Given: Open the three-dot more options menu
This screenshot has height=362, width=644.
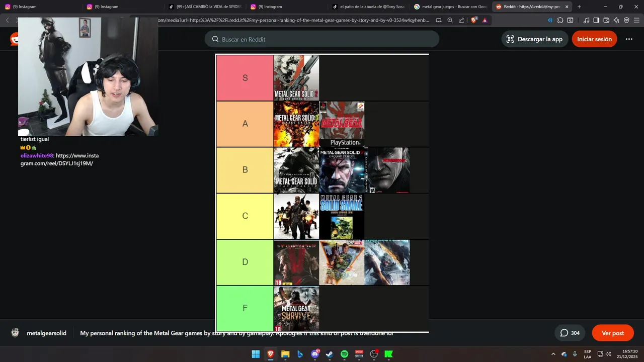Looking at the screenshot, I should [629, 39].
